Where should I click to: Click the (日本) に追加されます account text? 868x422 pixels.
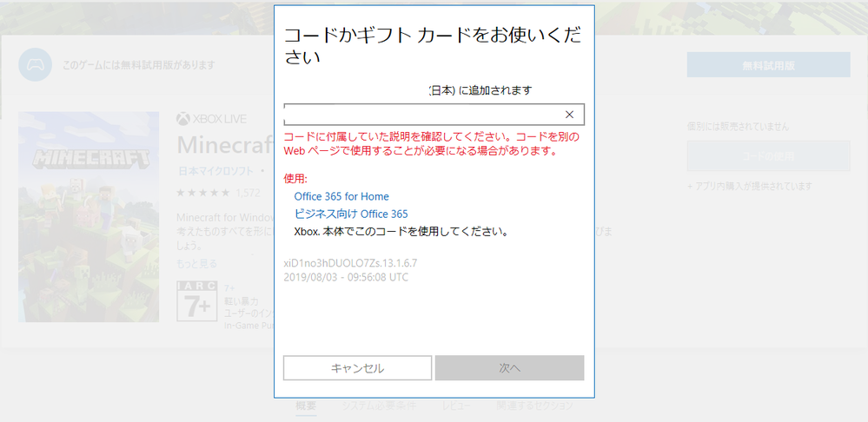point(480,90)
